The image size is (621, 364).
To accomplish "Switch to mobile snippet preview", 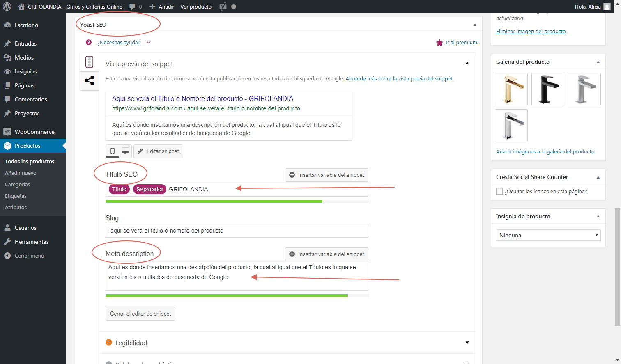I will 113,151.
